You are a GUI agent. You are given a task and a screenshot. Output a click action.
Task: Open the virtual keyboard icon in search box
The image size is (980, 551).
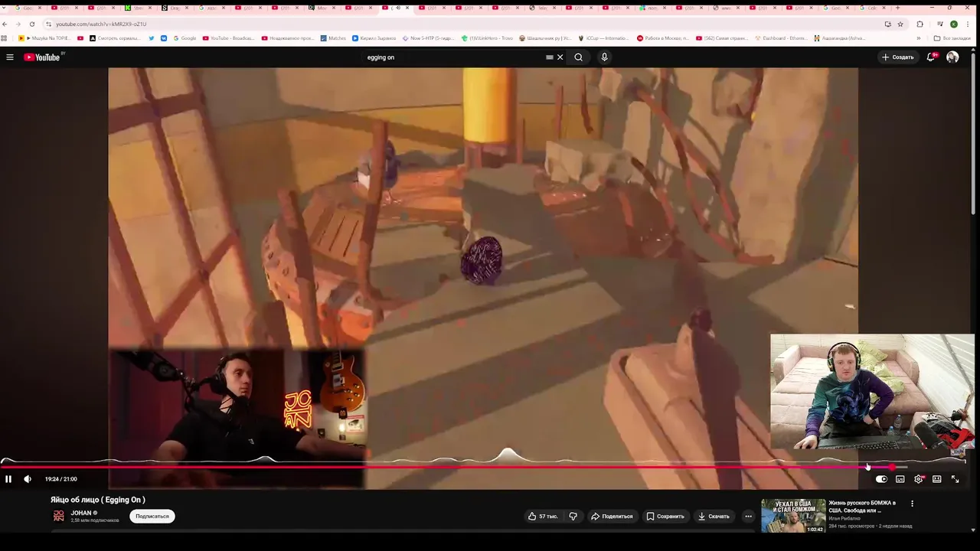point(549,57)
